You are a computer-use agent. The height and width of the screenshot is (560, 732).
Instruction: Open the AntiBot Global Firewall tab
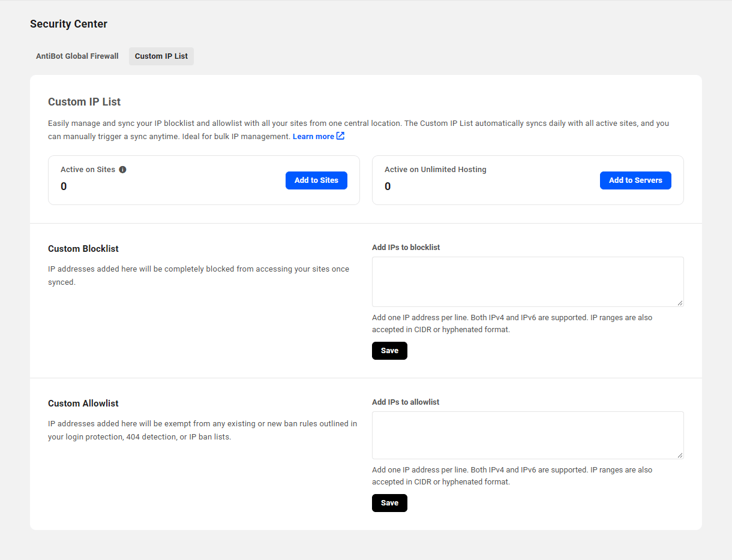(x=77, y=56)
